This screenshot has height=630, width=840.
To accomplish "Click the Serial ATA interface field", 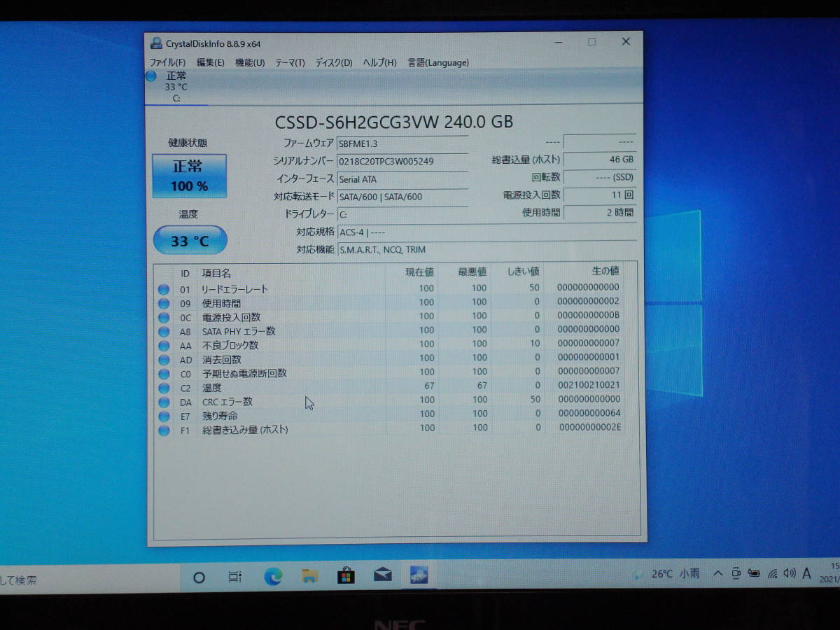I will click(x=402, y=179).
